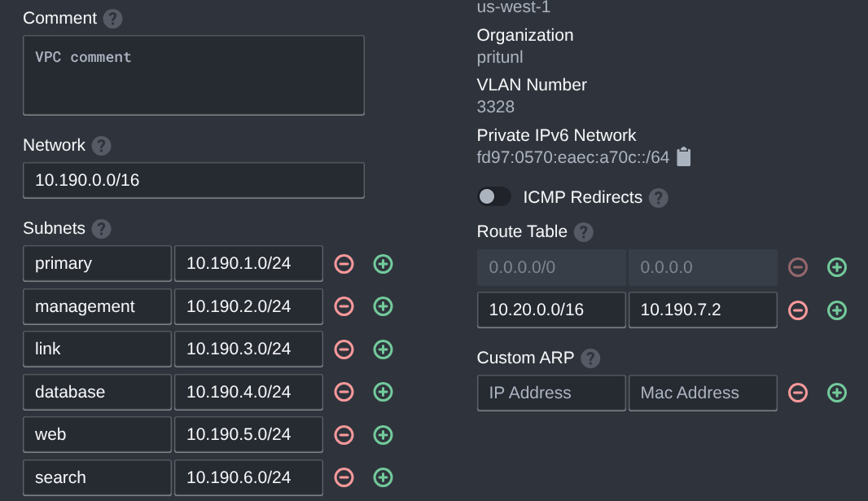Remove the 10.20.0.0/16 route entry
The width and height of the screenshot is (868, 501).
click(798, 310)
